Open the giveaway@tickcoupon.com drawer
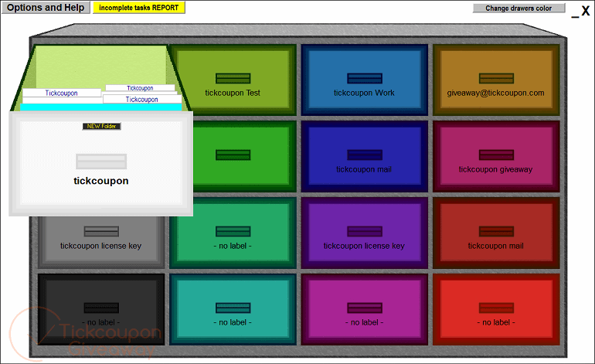This screenshot has height=364, width=595. 496,80
